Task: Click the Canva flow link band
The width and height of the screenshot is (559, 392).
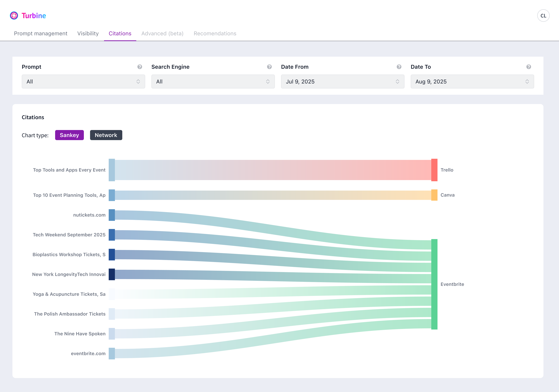Action: point(273,195)
